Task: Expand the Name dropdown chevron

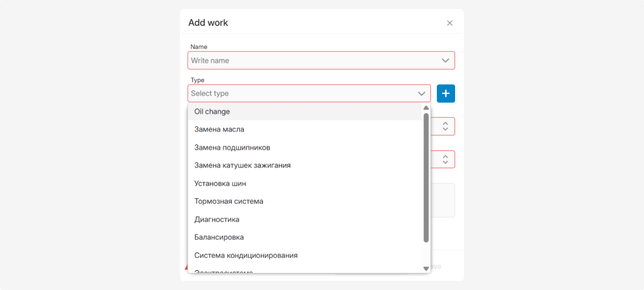Action: tap(445, 61)
